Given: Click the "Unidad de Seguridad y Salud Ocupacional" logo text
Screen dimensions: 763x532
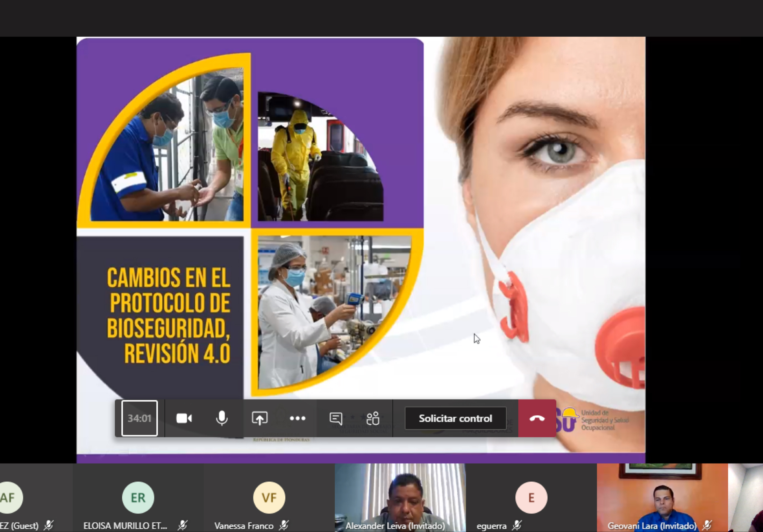Looking at the screenshot, I should click(x=605, y=420).
